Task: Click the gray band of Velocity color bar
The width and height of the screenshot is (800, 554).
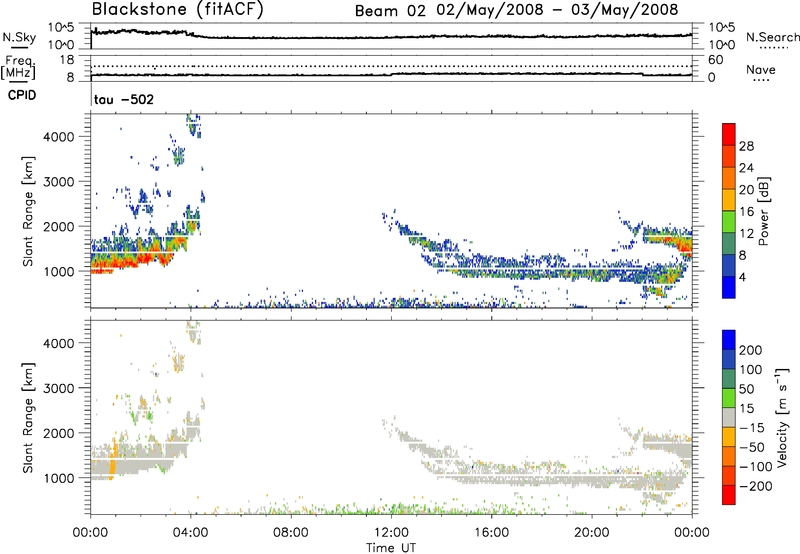Action: [x=729, y=418]
